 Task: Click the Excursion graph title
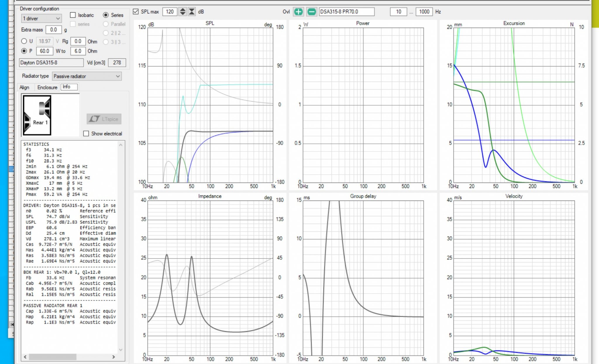point(514,23)
